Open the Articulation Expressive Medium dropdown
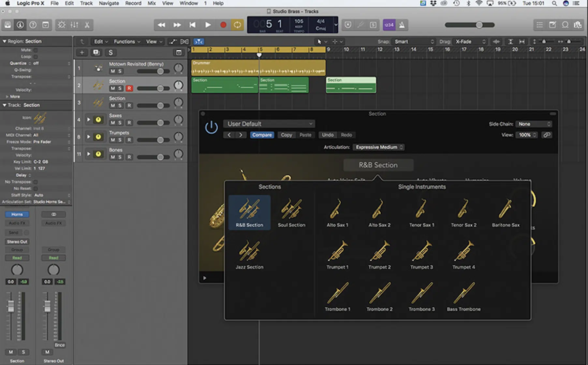Screen dimensions: 588x365 coord(379,147)
